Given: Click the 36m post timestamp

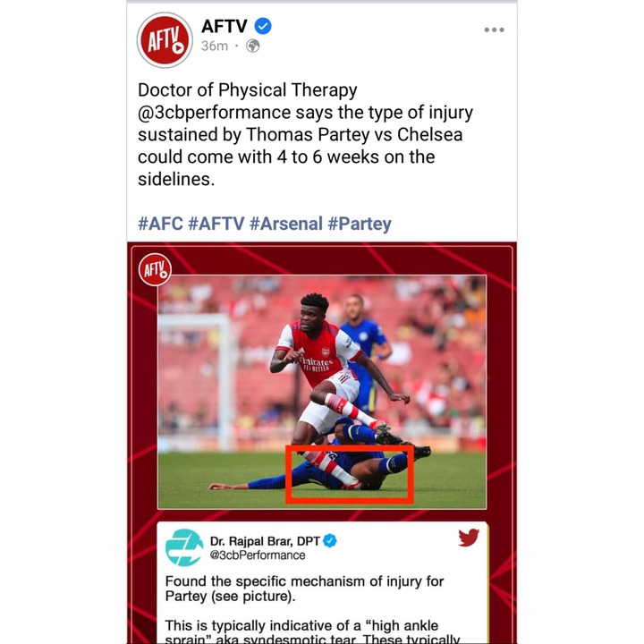Looking at the screenshot, I should click(x=215, y=46).
